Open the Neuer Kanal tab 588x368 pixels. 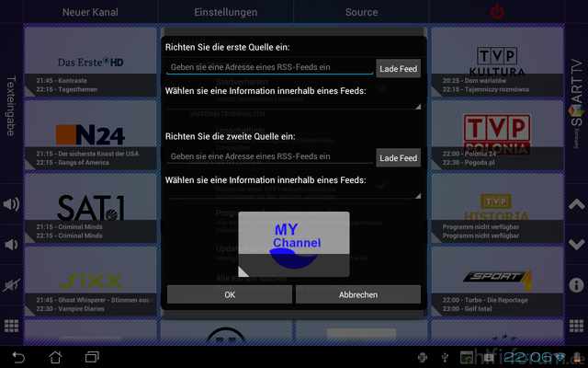click(x=90, y=12)
